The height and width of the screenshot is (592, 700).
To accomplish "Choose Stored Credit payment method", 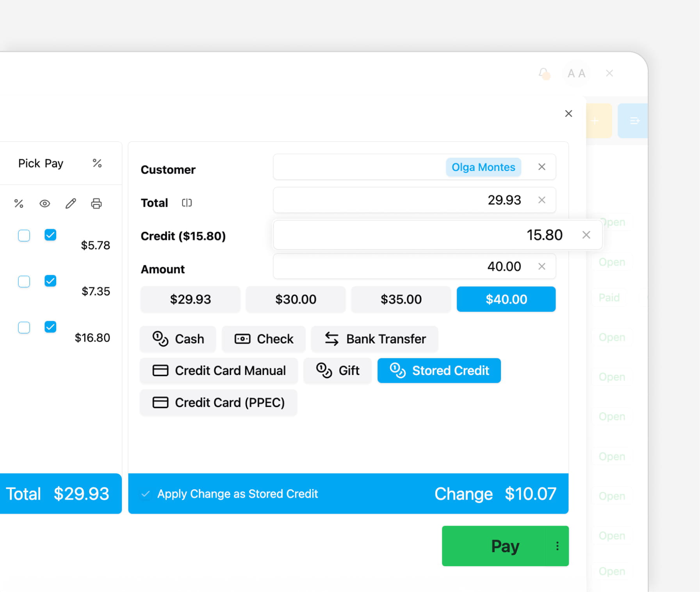I will point(439,370).
